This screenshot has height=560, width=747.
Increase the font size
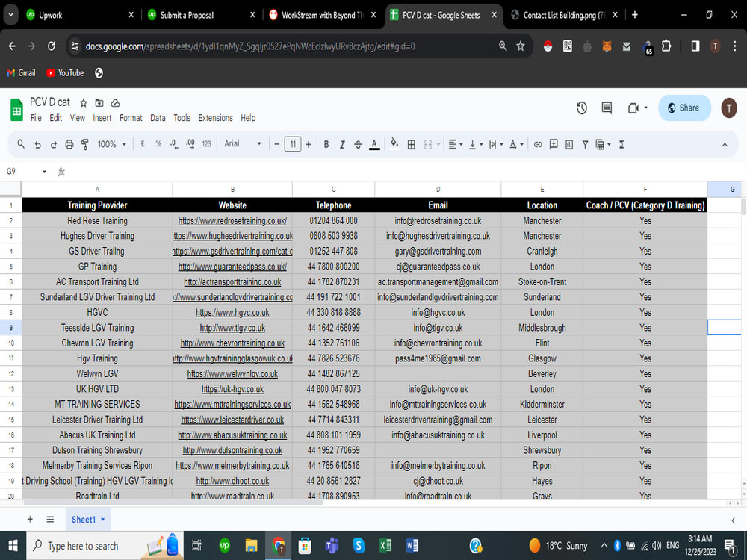point(309,144)
